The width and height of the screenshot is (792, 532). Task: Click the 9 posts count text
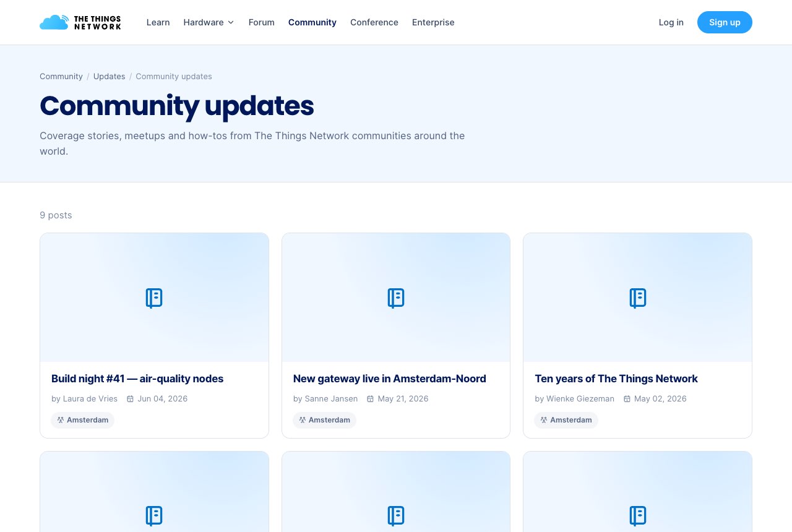[x=56, y=215]
